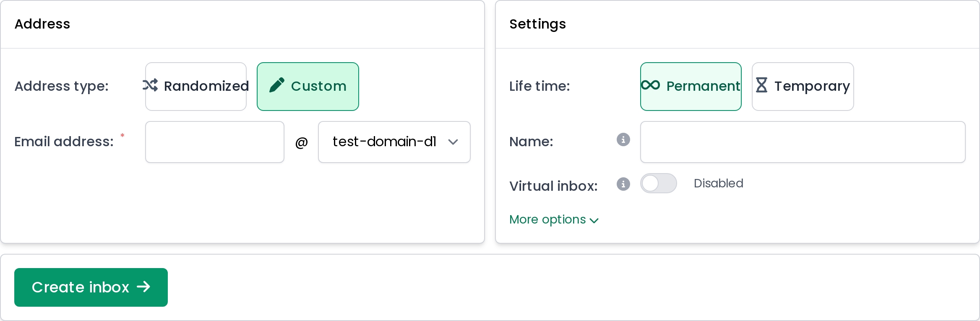
Task: Select the Permanent life time option
Action: click(x=691, y=86)
